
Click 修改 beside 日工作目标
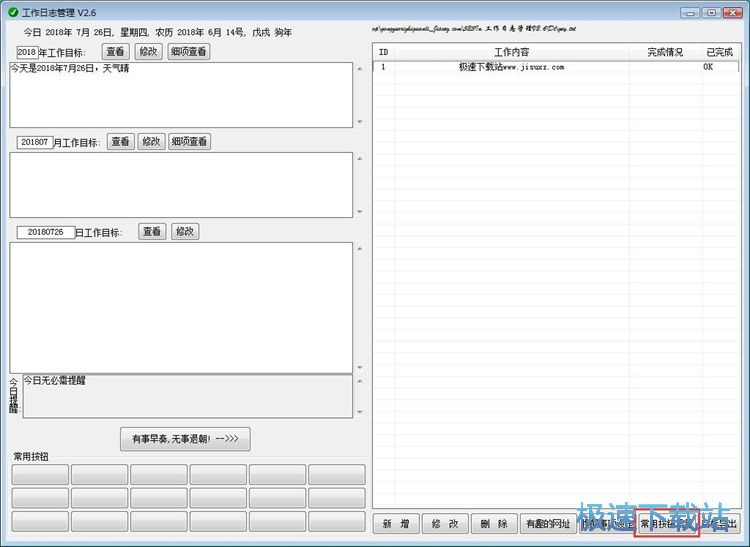[185, 231]
